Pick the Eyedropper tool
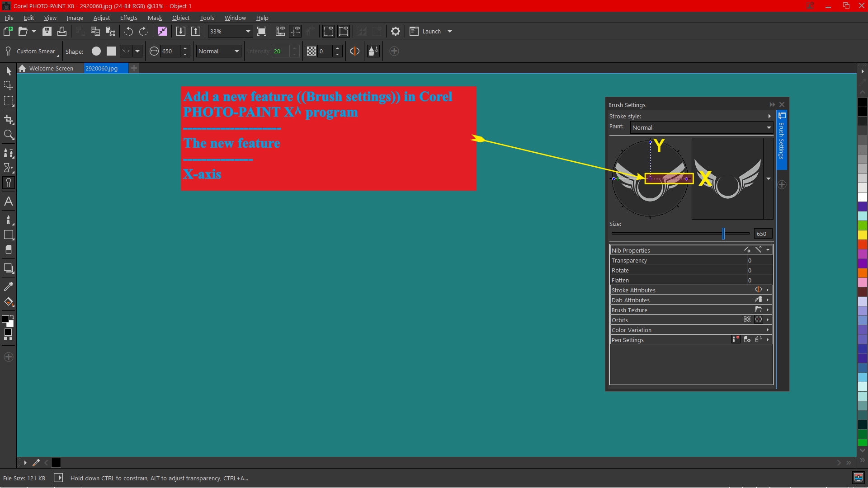This screenshot has height=488, width=868. [x=9, y=286]
